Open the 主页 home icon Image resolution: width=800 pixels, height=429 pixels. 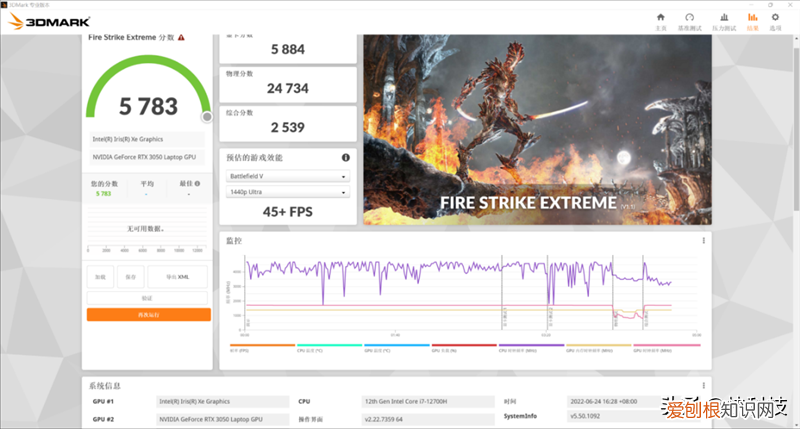[x=660, y=21]
